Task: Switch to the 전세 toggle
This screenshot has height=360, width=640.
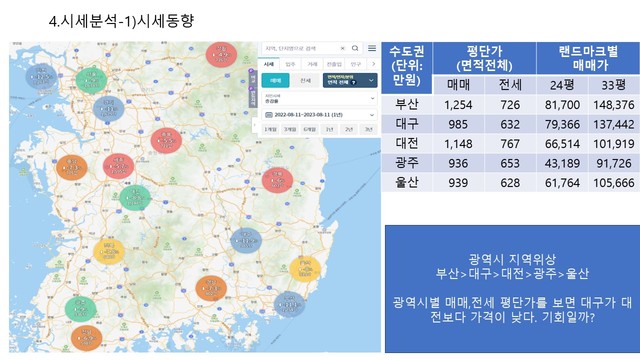Action: (306, 80)
